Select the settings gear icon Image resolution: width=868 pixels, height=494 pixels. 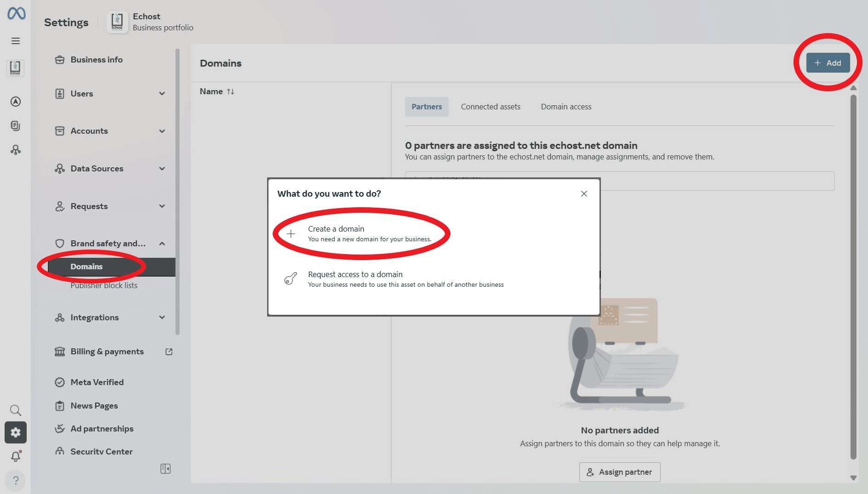16,432
